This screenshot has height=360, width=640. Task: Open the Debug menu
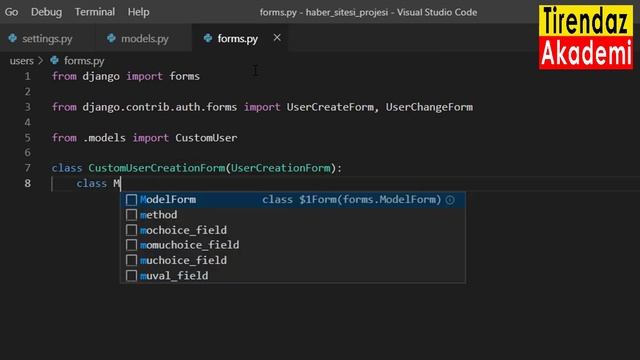pos(47,12)
